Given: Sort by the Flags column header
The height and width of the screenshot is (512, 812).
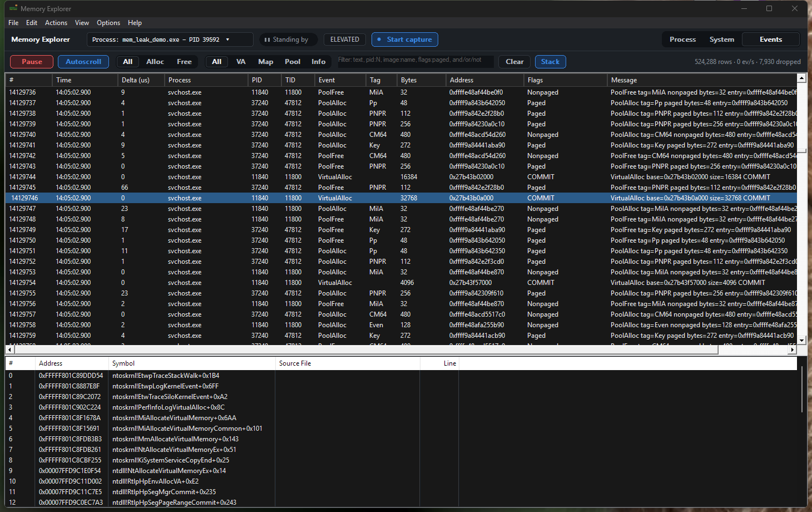Looking at the screenshot, I should 565,80.
